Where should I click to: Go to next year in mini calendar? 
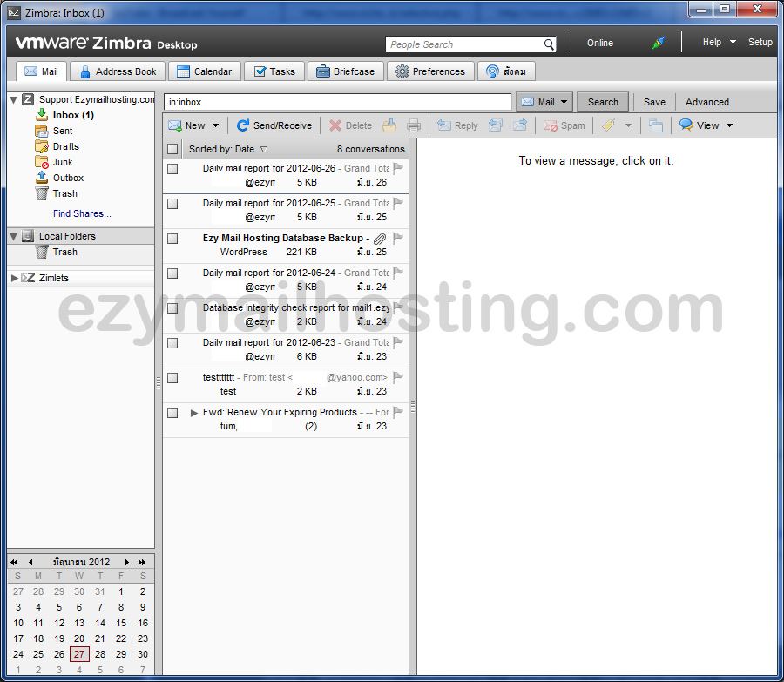click(x=142, y=562)
